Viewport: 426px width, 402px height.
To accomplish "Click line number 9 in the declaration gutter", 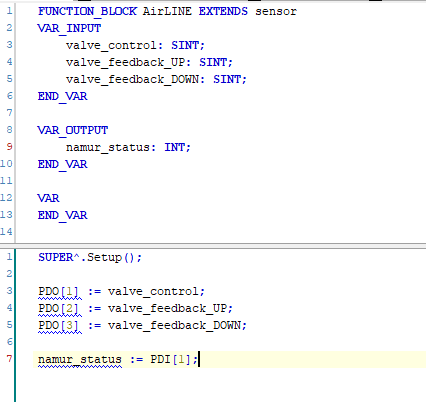I will pos(9,146).
